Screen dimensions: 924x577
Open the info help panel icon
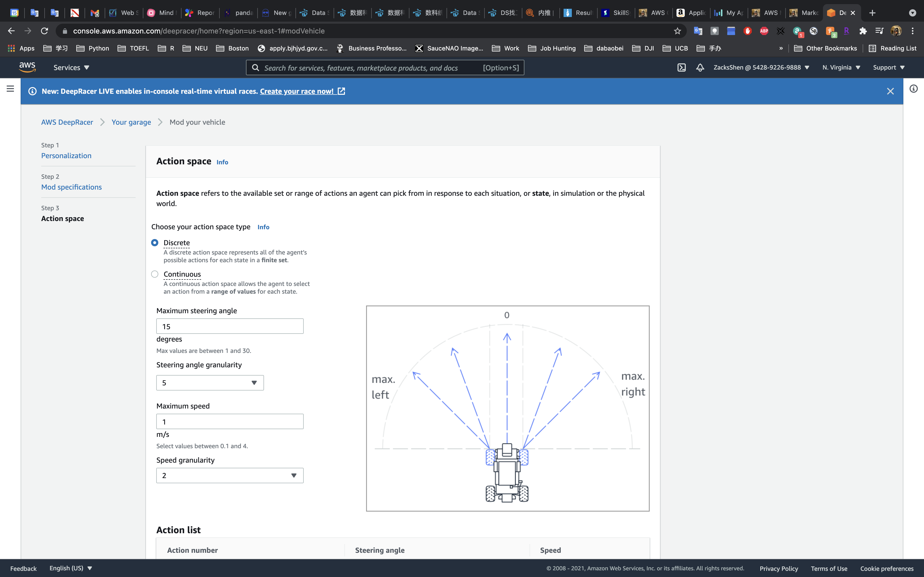913,89
